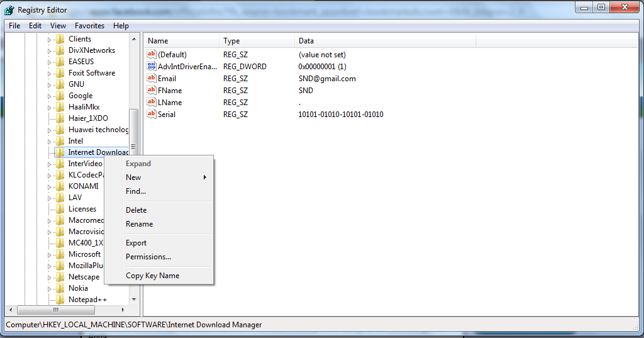Image resolution: width=644 pixels, height=338 pixels.
Task: Select the SND@gmail.com data value
Action: 327,79
